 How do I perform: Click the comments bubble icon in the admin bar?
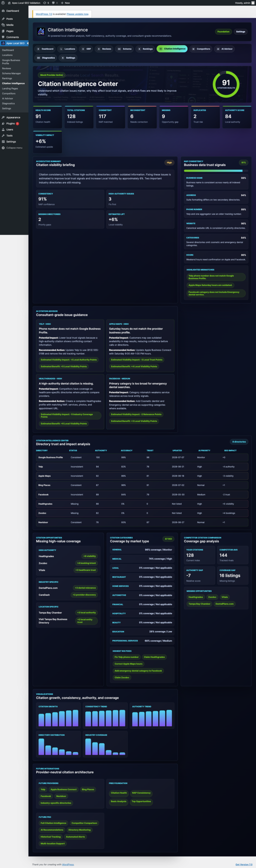click(54, 3)
